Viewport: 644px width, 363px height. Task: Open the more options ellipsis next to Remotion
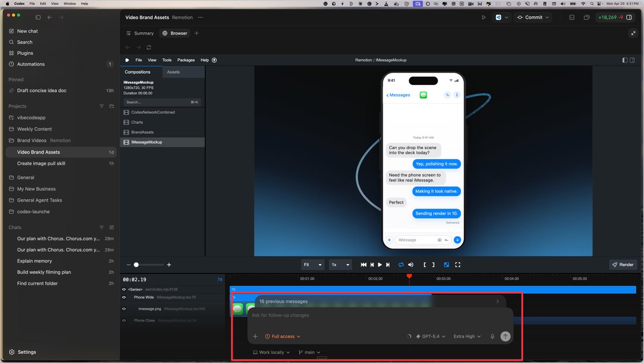[200, 17]
